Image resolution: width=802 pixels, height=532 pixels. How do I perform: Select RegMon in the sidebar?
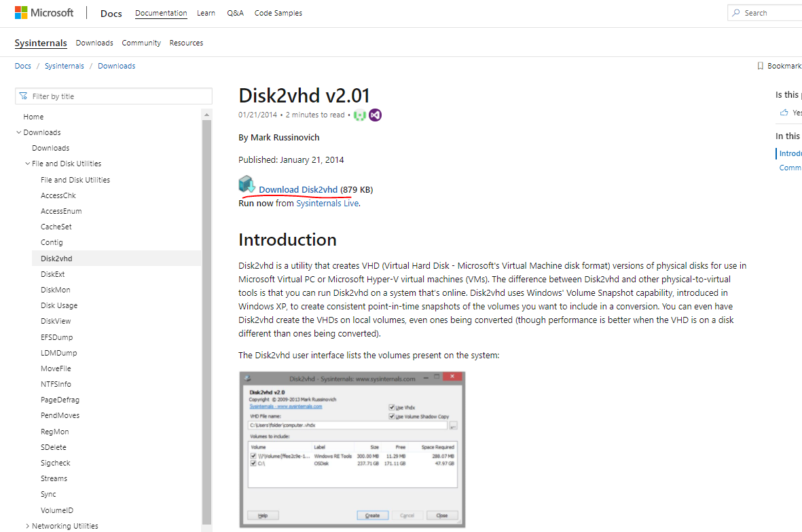pyautogui.click(x=55, y=432)
